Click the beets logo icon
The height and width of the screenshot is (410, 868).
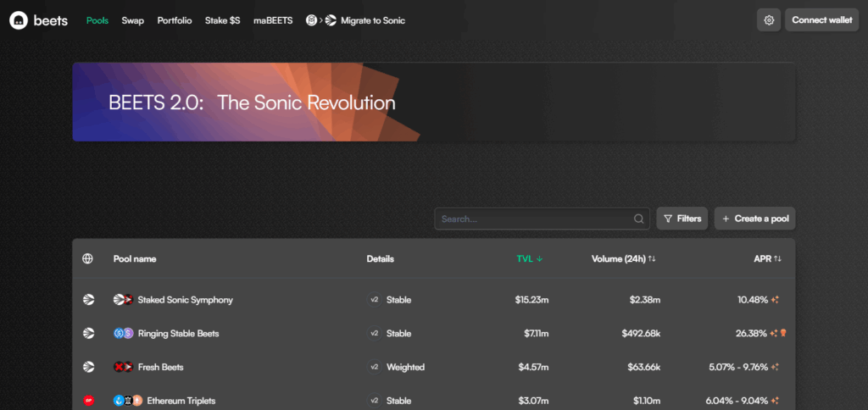pos(19,20)
